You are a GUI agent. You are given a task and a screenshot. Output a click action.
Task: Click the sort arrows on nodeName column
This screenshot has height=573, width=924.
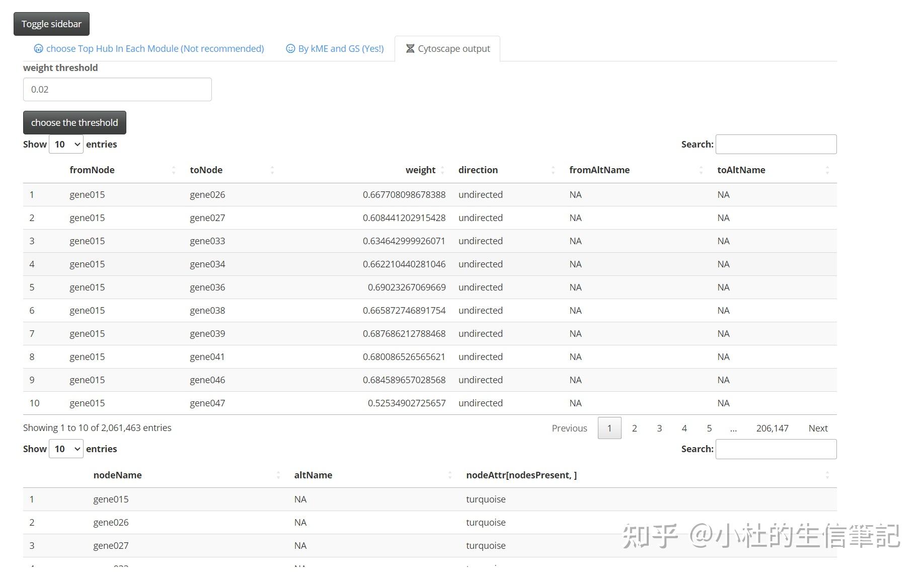tap(278, 475)
